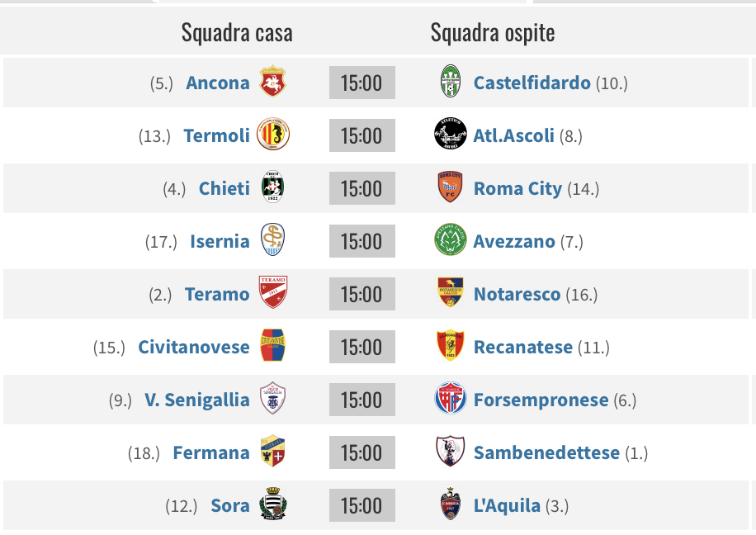Screen dimensions: 756x535
Task: Click the Roma City orange shield
Action: [451, 187]
